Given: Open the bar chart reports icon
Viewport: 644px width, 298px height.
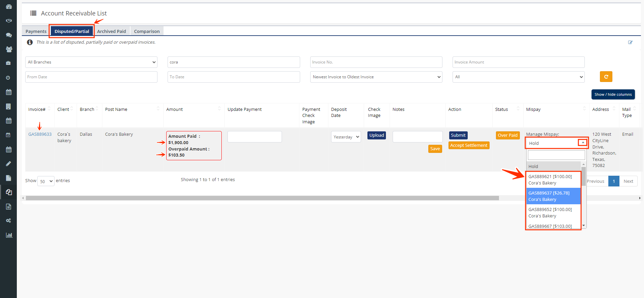Looking at the screenshot, I should (x=9, y=235).
